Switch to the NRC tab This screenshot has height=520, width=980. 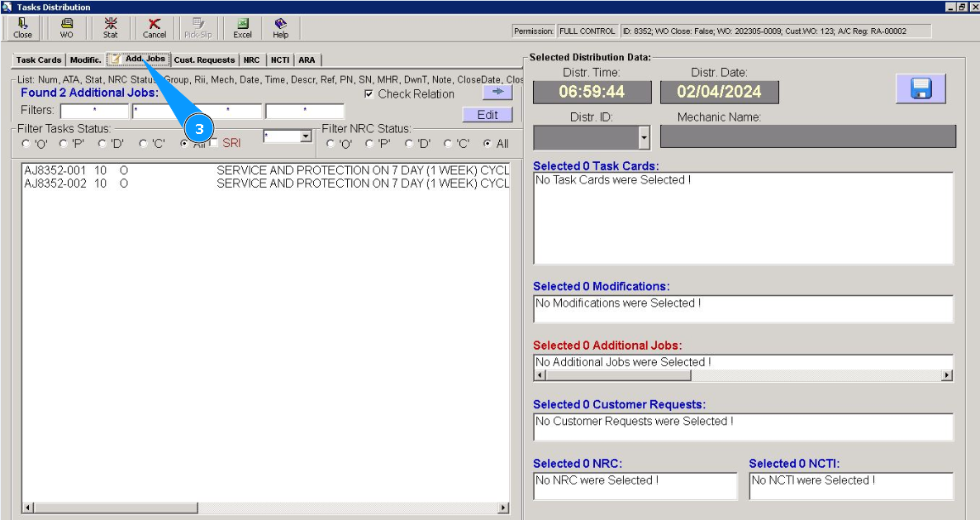tap(252, 60)
